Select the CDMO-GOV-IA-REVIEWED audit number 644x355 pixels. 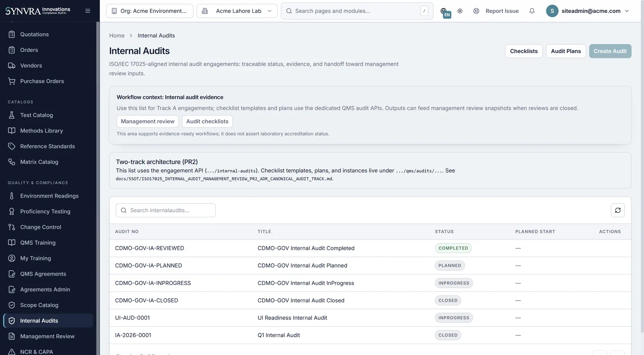point(149,248)
